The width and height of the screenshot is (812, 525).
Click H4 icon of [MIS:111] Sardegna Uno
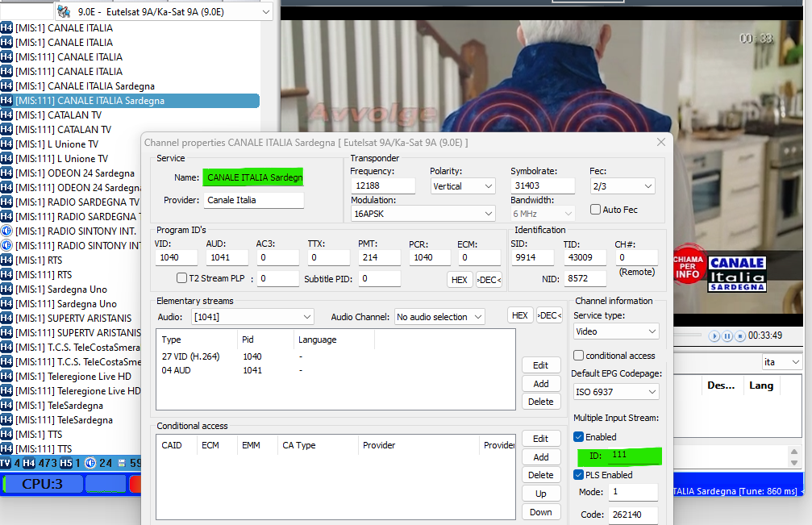pyautogui.click(x=6, y=303)
